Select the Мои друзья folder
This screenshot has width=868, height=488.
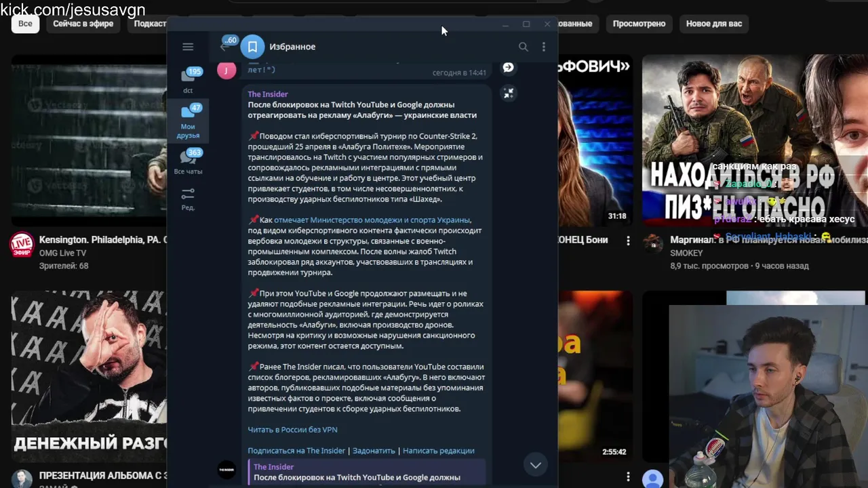[188, 121]
